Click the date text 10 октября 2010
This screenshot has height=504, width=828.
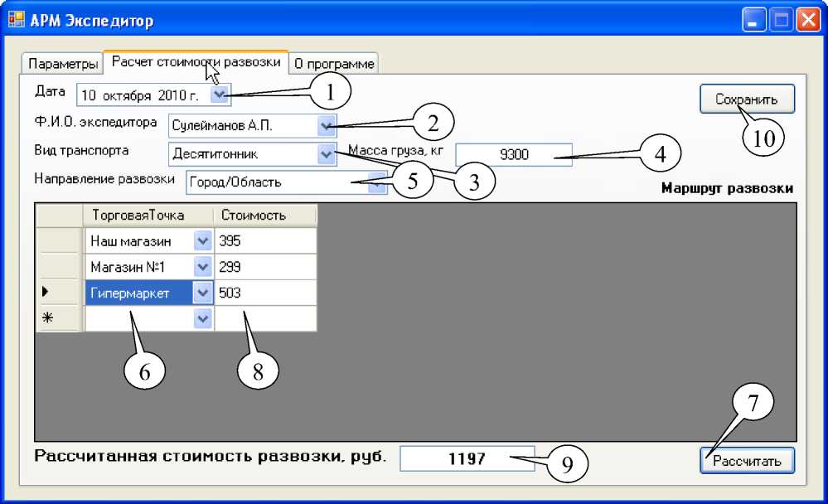(x=140, y=95)
